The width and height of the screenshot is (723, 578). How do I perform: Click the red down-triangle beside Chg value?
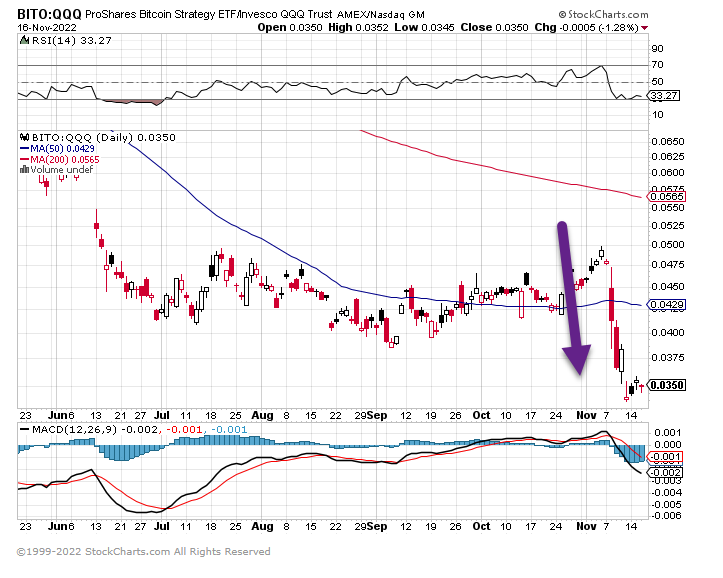(645, 28)
